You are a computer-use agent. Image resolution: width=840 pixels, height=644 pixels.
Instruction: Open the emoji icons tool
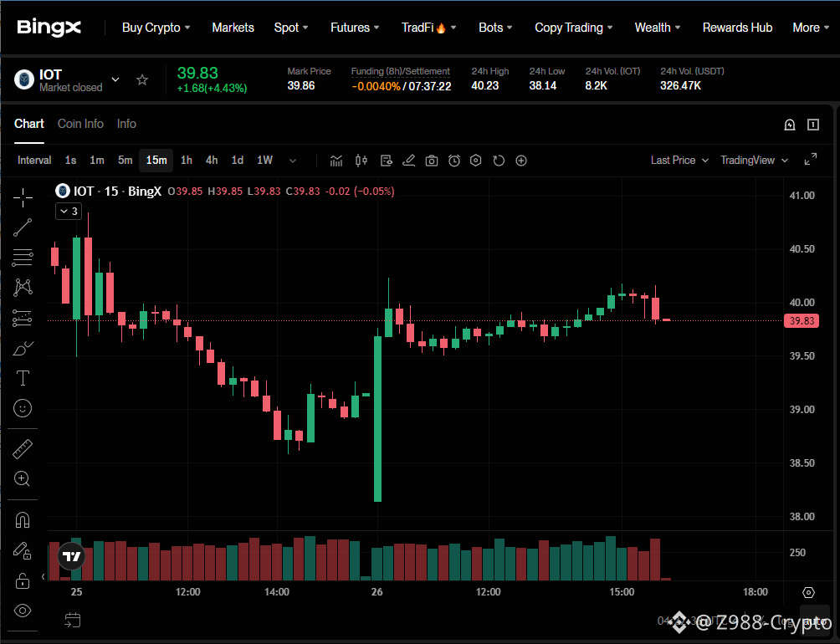(x=23, y=408)
